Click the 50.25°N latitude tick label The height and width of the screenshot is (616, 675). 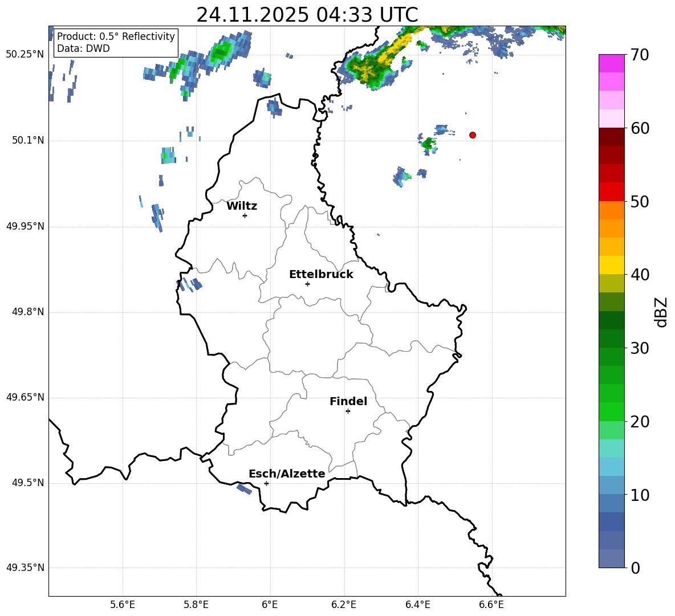coord(25,55)
